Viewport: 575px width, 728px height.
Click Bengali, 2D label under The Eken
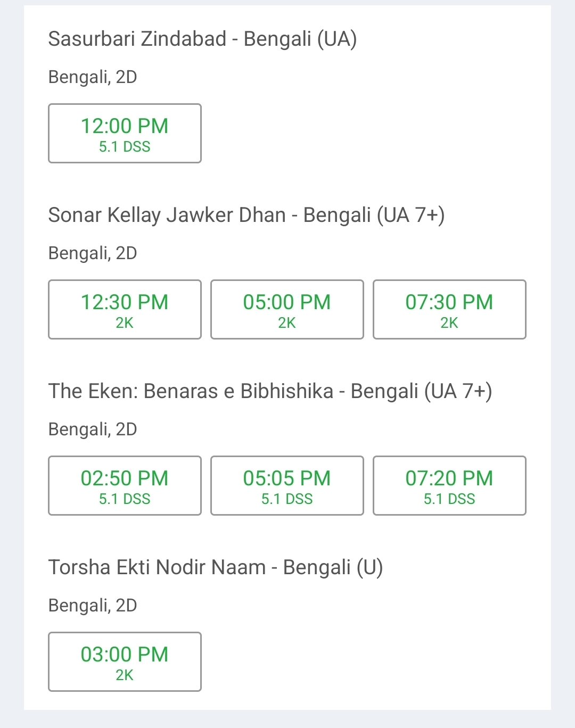93,430
